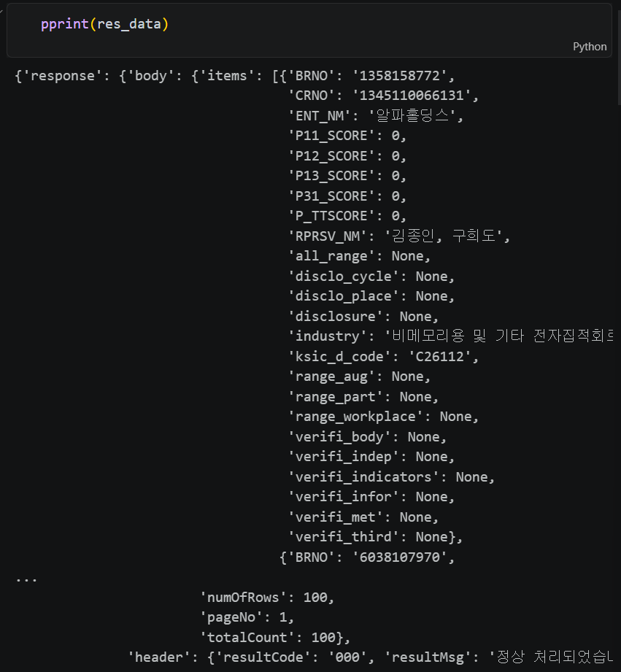Click into the pprint(res_data) code cell
Screen dimensions: 621x672
(x=309, y=30)
